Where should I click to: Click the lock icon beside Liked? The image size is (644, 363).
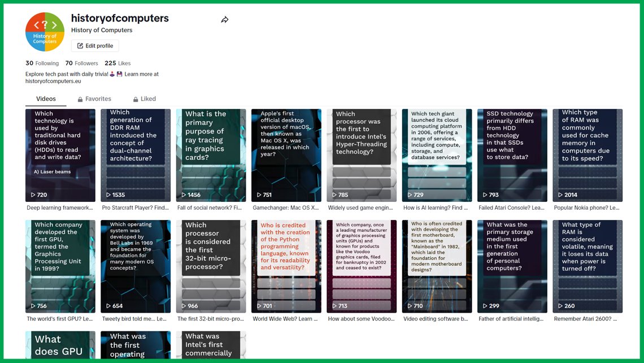tap(136, 99)
